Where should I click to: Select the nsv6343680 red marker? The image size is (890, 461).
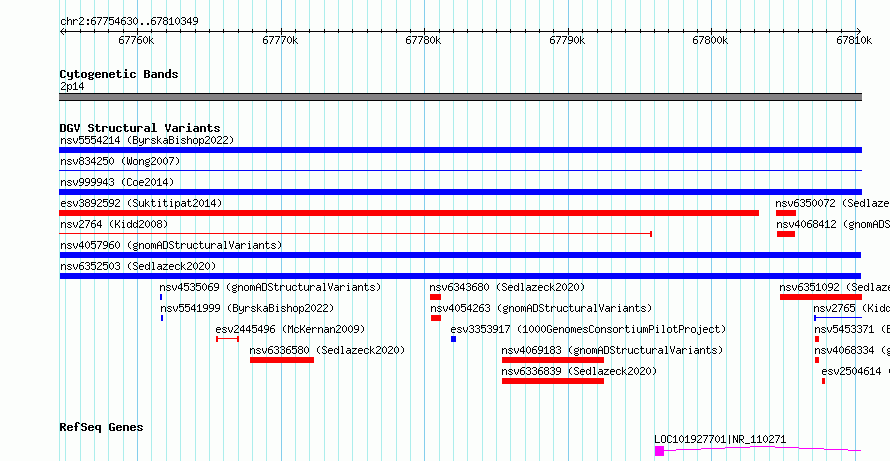435,297
